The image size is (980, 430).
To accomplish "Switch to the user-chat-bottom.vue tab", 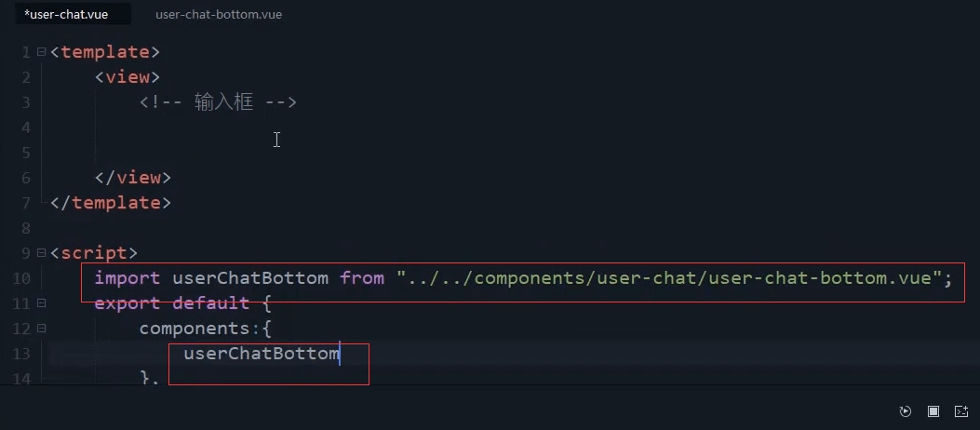I will tap(219, 14).
